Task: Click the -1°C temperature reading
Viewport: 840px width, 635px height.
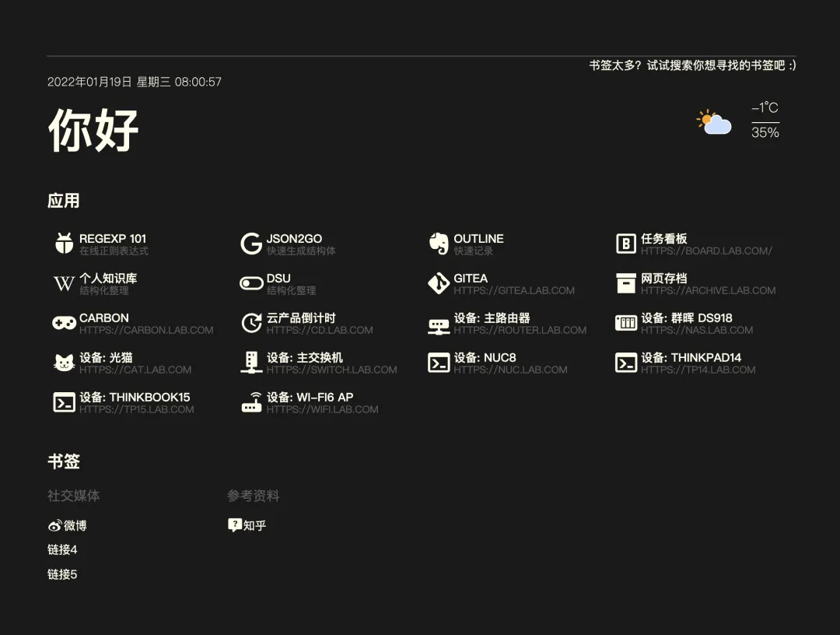Action: coord(765,107)
